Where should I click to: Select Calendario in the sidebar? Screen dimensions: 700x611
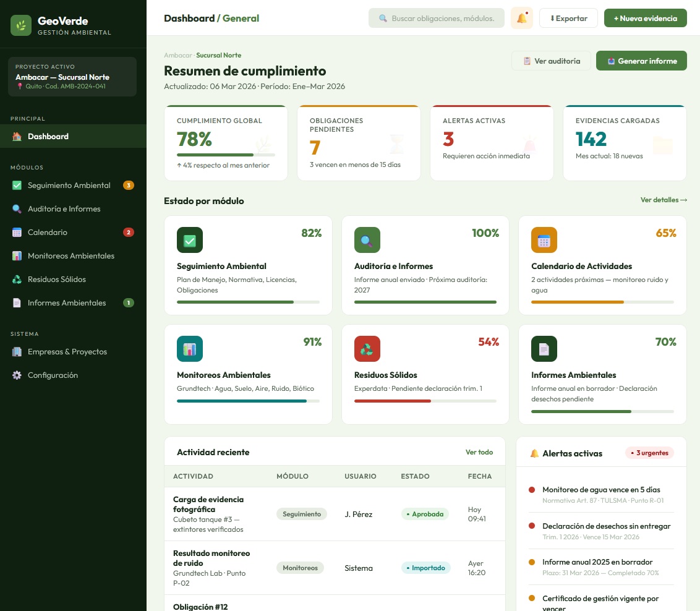click(73, 232)
